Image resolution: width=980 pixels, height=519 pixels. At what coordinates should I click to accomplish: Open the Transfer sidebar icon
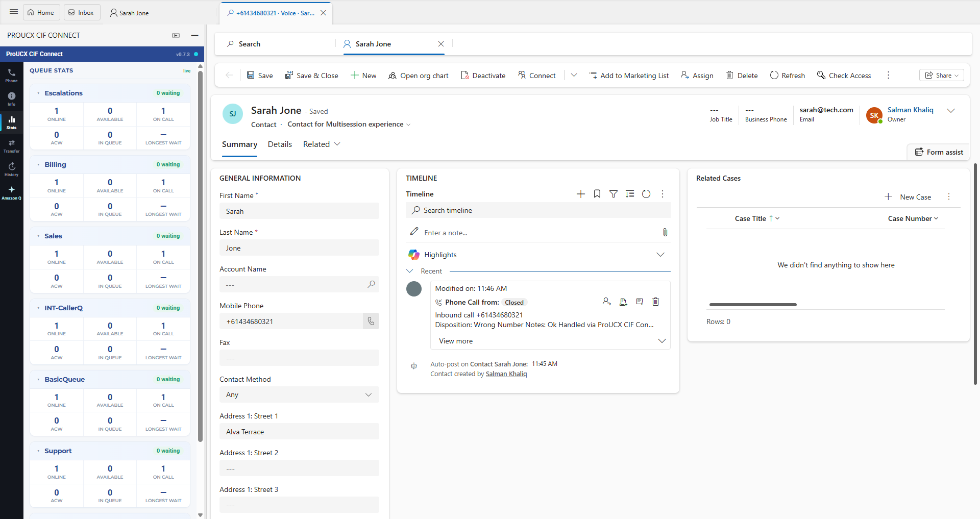[x=11, y=145]
